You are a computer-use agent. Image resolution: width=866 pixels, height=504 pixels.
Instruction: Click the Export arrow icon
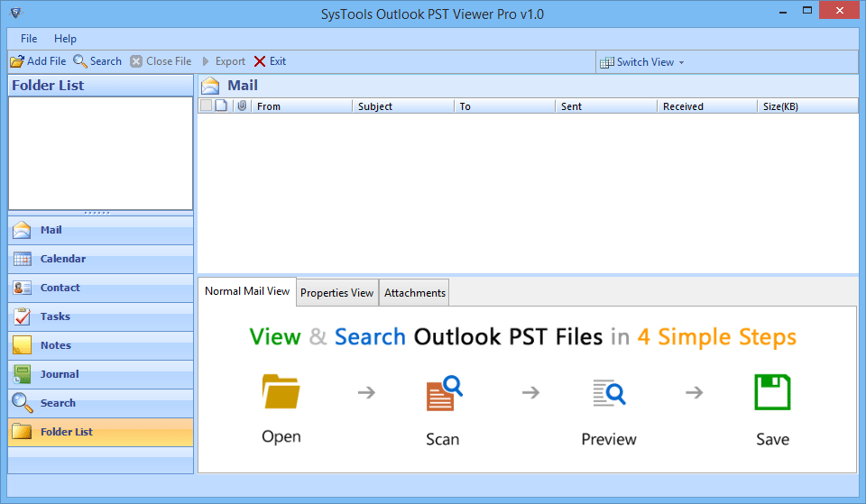pyautogui.click(x=206, y=61)
